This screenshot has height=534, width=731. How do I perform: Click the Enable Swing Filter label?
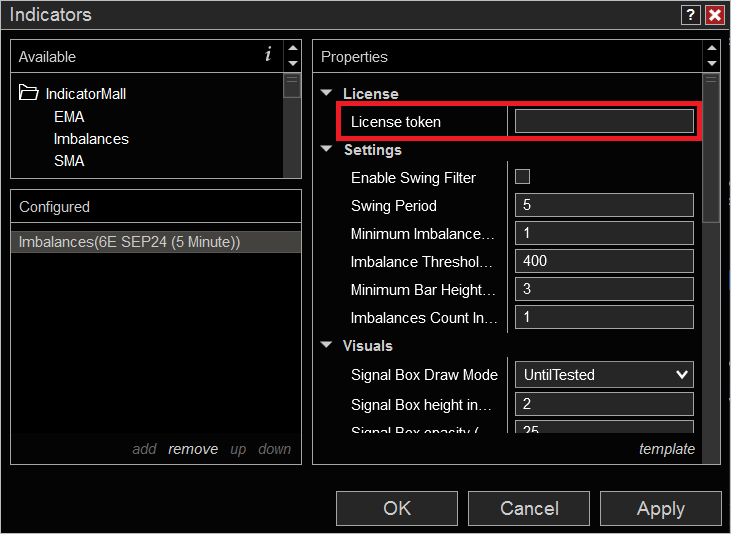(x=413, y=178)
